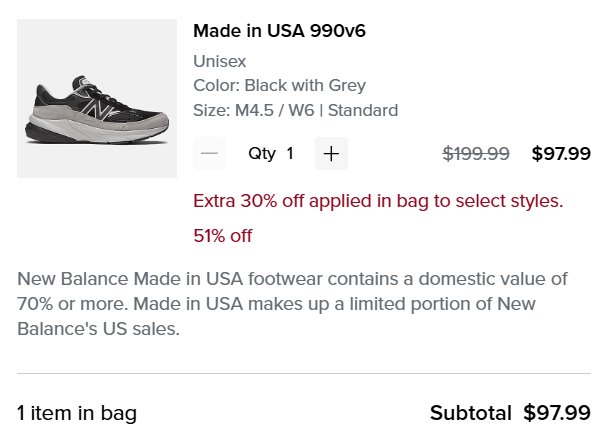Decrease quantity with the minus button
Screen dimensions: 615x440
point(209,153)
